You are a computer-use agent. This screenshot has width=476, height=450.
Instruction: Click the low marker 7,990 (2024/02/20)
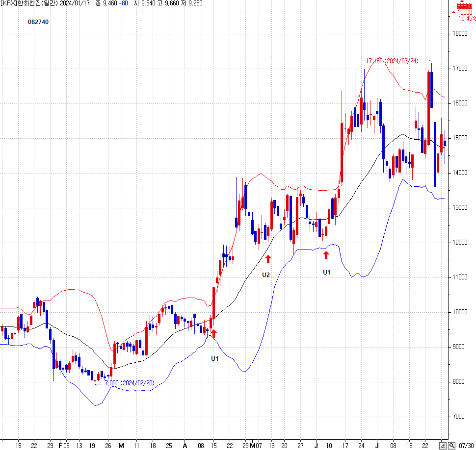pyautogui.click(x=130, y=383)
